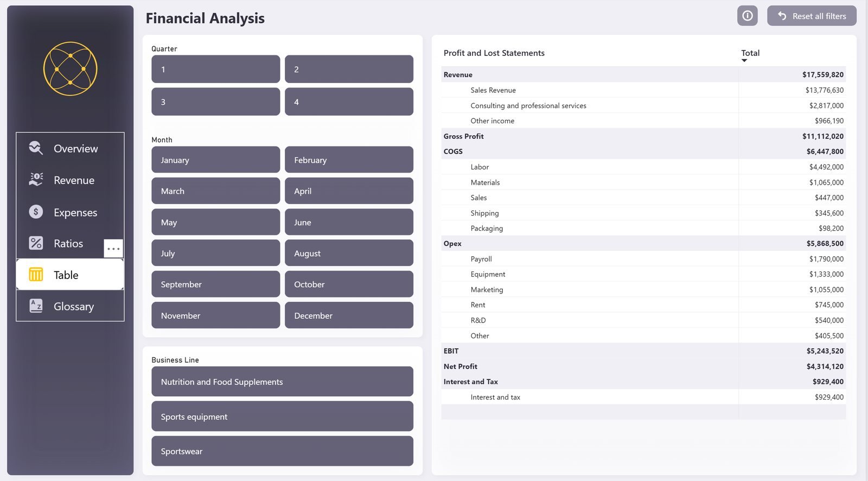Click Reset all filters button

[x=812, y=16]
